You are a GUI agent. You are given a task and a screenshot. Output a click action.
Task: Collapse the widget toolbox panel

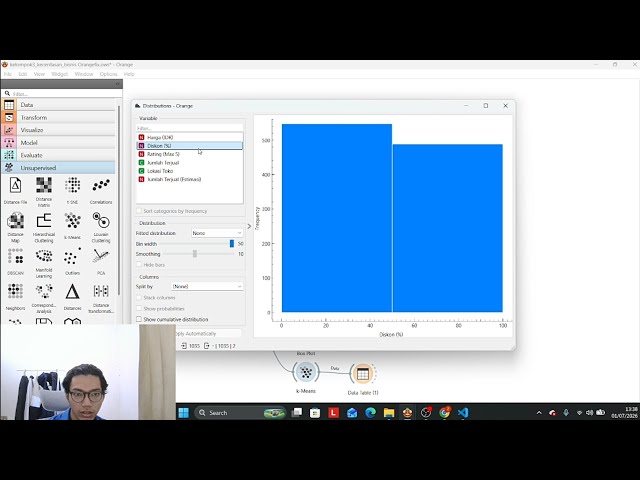(118, 84)
